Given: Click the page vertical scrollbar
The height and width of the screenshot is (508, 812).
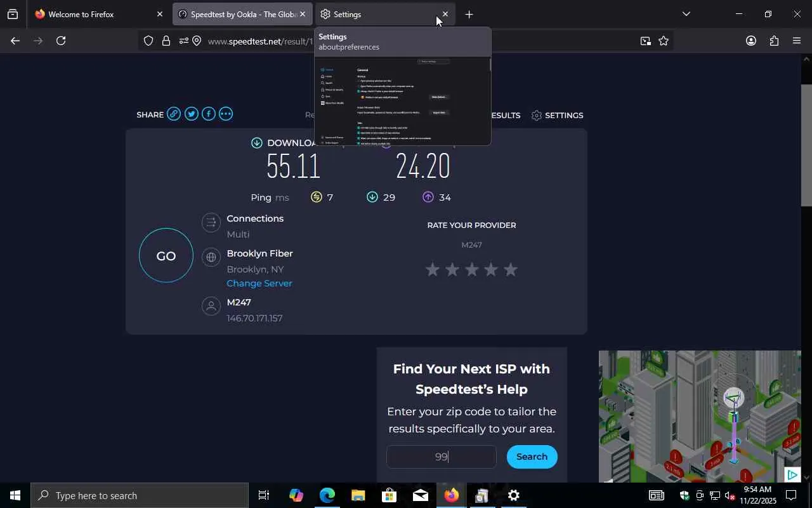Looking at the screenshot, I should click(806, 144).
